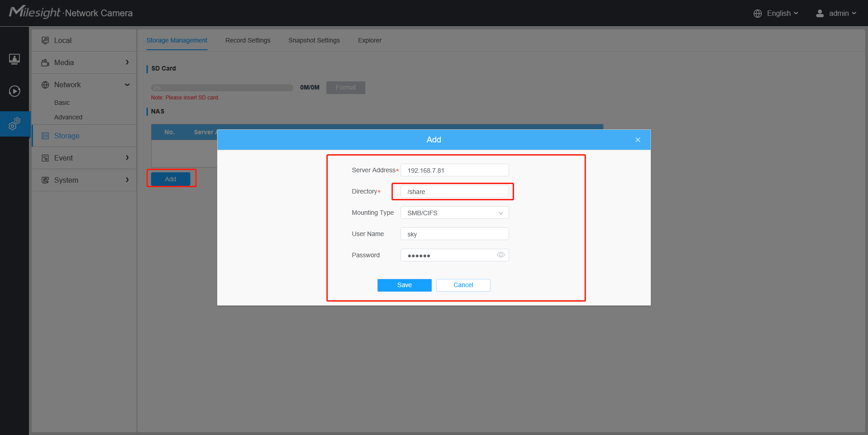The height and width of the screenshot is (435, 868).
Task: Click the User Name input field
Action: click(x=455, y=234)
